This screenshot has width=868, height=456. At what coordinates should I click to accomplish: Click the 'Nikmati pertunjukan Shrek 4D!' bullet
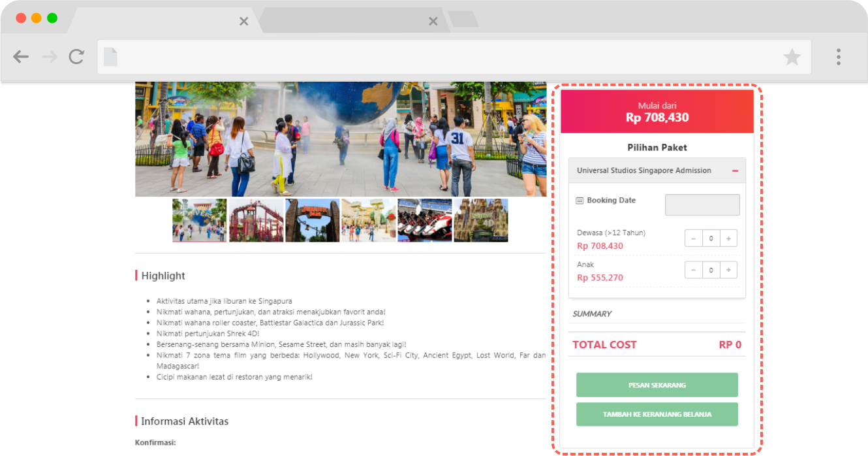pyautogui.click(x=208, y=333)
